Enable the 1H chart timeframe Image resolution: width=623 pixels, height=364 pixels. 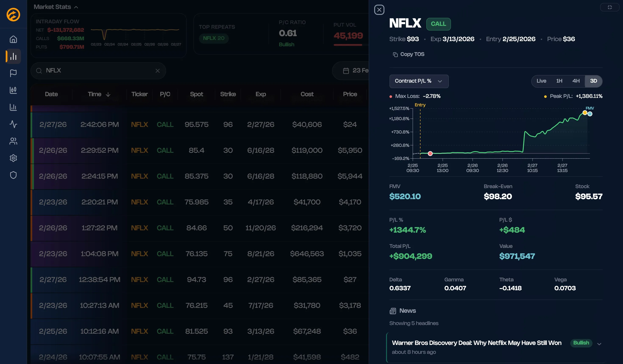pos(559,81)
